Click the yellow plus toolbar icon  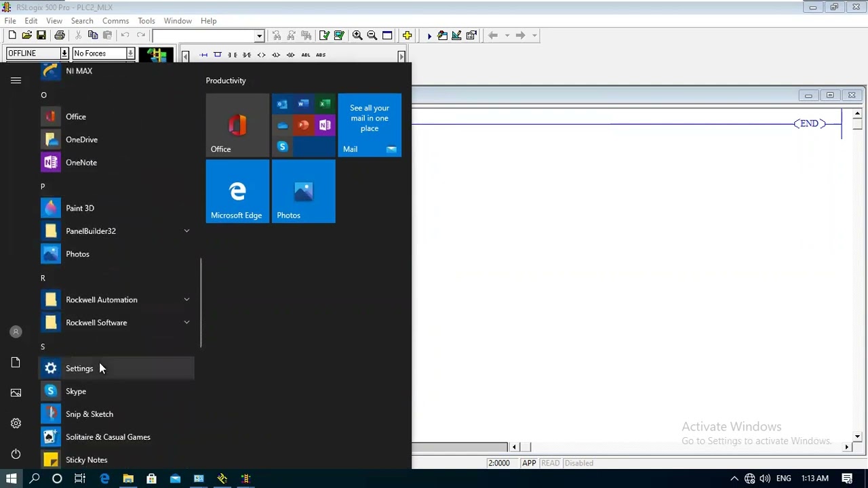tap(407, 35)
